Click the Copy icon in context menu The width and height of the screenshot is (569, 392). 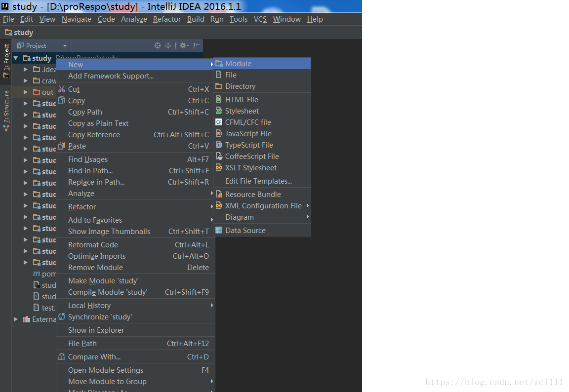point(62,100)
